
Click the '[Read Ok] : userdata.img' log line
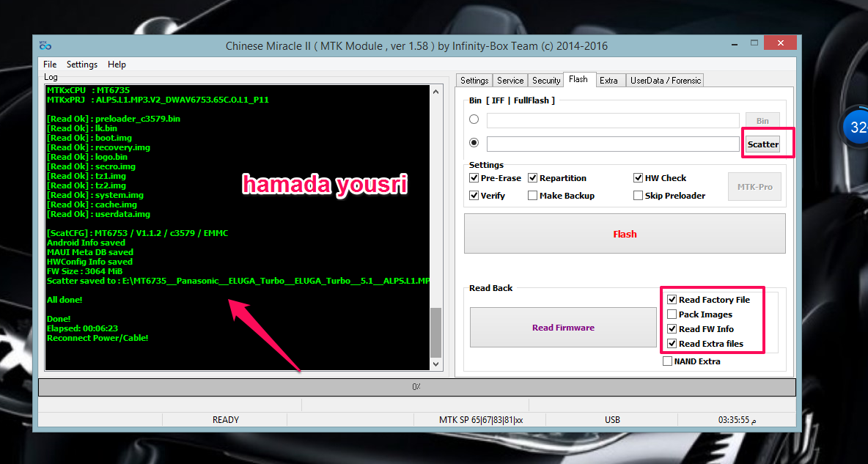pyautogui.click(x=98, y=214)
